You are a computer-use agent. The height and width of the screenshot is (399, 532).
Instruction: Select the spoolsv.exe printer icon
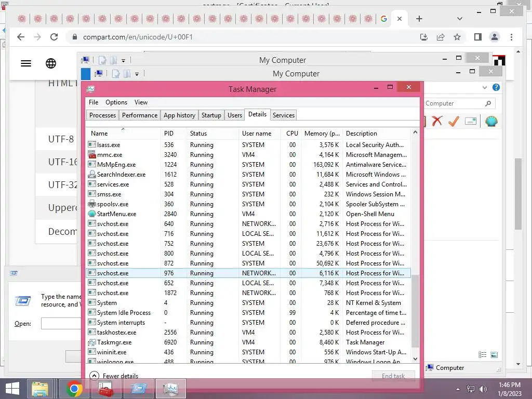point(91,204)
